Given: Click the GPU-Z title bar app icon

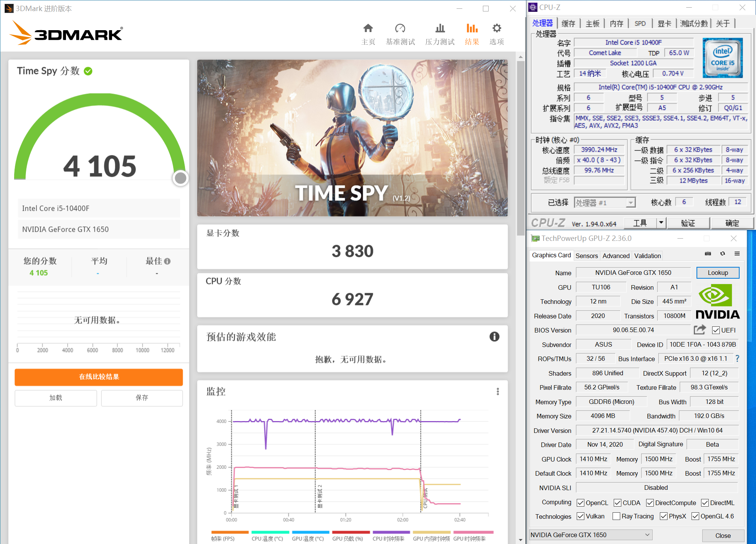Looking at the screenshot, I should pyautogui.click(x=536, y=238).
